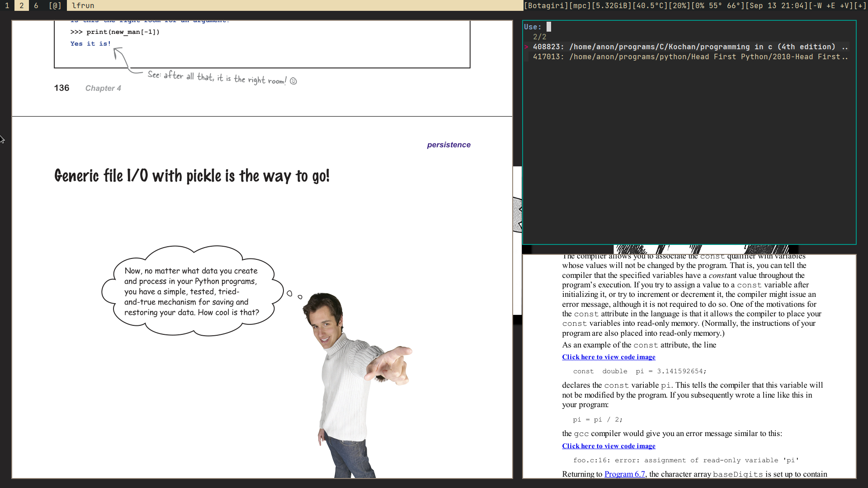Switch to workspace tag 6

coord(36,5)
